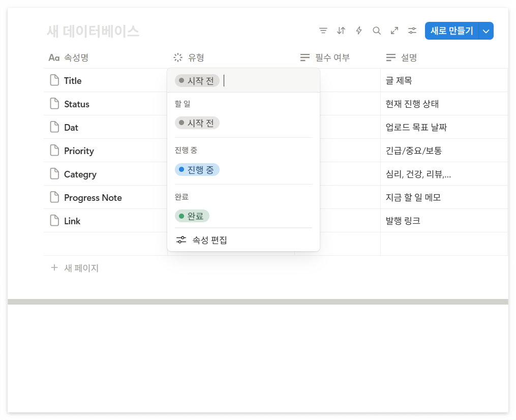516x420 pixels.
Task: Click the 할 일 group label
Action: point(183,104)
